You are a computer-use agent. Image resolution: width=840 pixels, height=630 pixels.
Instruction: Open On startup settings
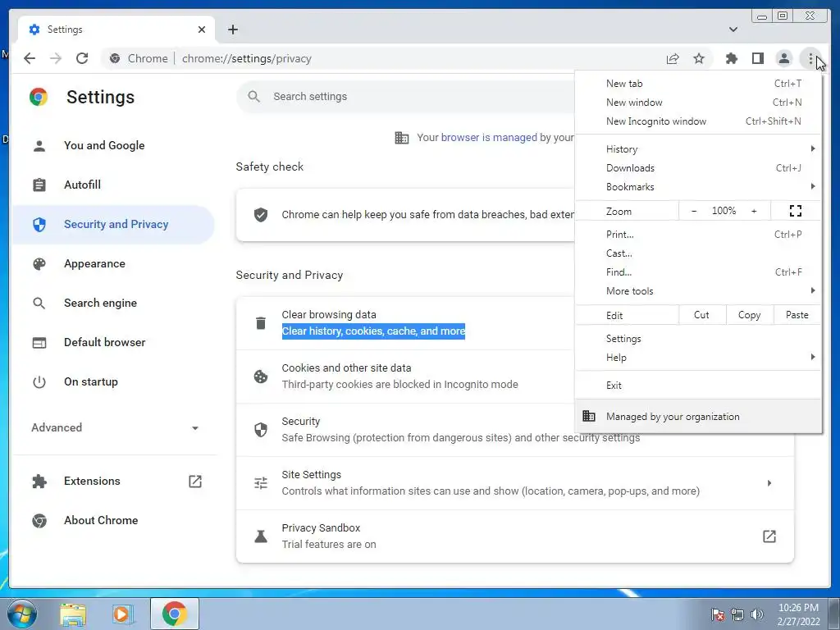point(113,382)
